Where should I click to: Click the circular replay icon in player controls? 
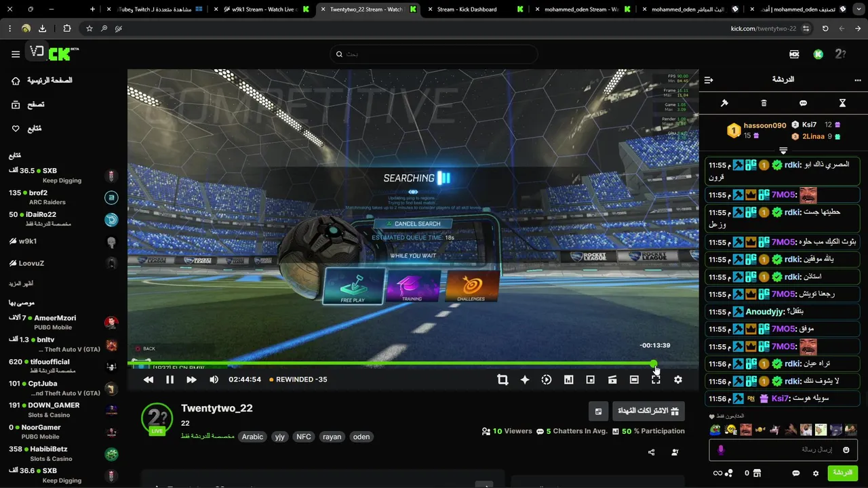pos(547,380)
